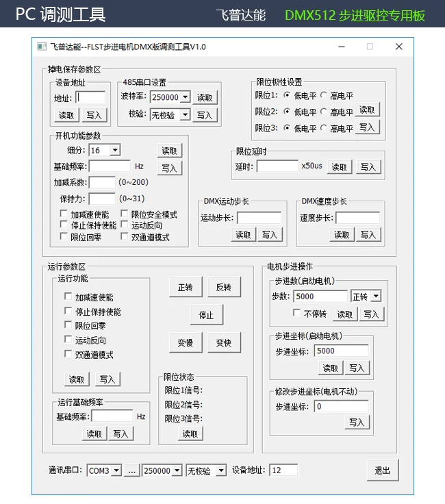Click 读取 in the 运行功能 group

77,379
